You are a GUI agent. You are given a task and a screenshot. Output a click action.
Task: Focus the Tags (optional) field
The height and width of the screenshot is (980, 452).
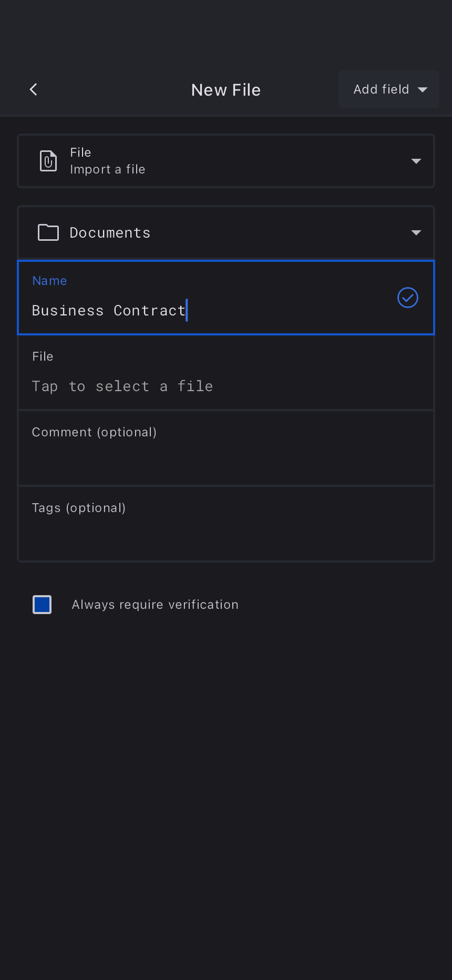point(226,524)
